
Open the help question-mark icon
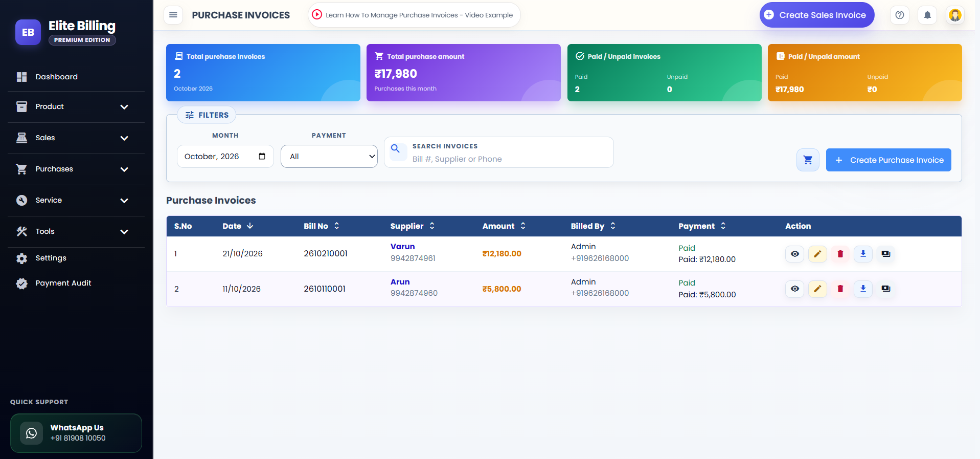pyautogui.click(x=900, y=15)
